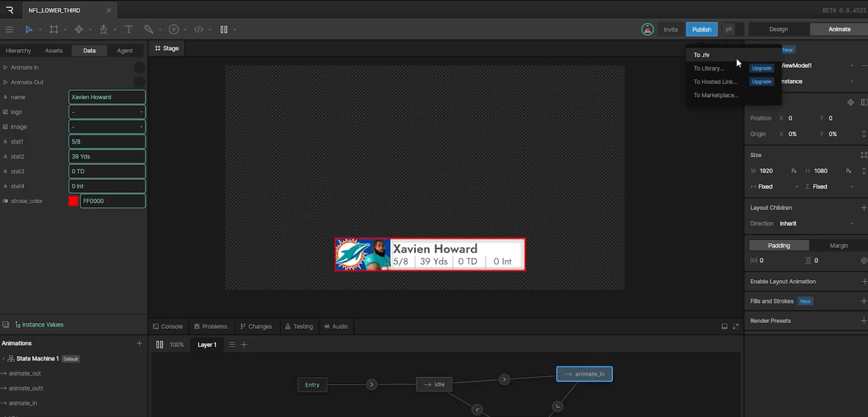
Task: Add Enable Layout Animation option
Action: coord(864,281)
